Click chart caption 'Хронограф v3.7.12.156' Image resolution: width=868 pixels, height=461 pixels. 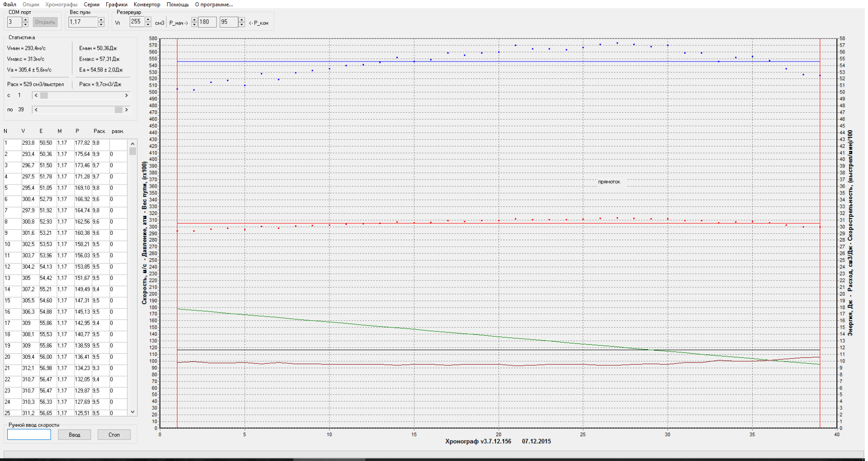click(x=478, y=442)
